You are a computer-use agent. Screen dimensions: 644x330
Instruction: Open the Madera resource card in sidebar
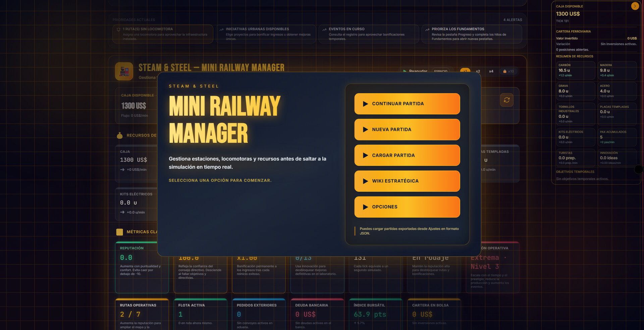pos(617,70)
